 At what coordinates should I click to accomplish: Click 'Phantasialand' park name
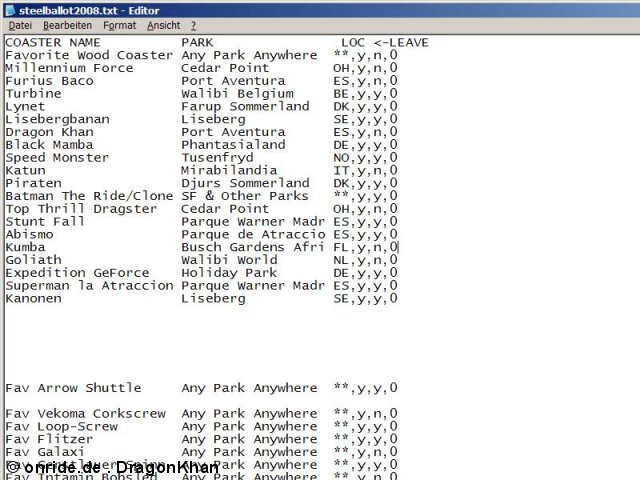tap(233, 145)
